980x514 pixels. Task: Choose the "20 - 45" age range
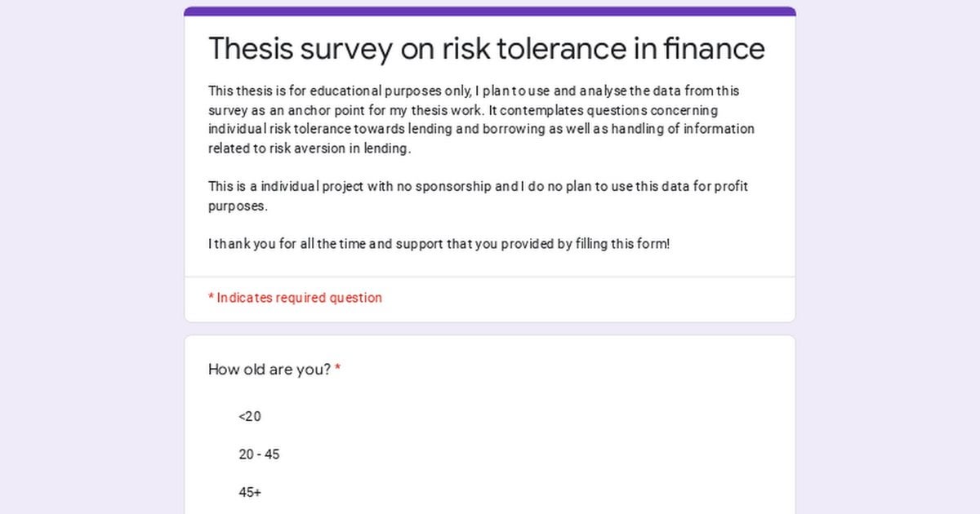[x=259, y=454]
